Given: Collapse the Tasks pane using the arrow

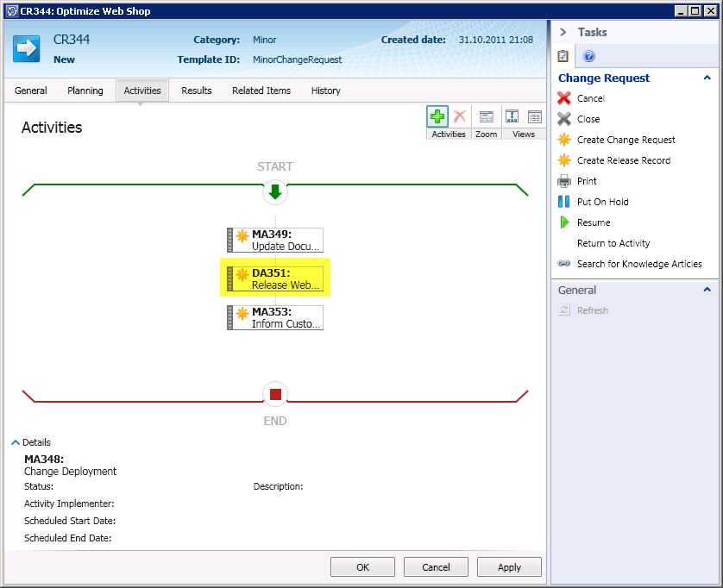Looking at the screenshot, I should (x=563, y=32).
